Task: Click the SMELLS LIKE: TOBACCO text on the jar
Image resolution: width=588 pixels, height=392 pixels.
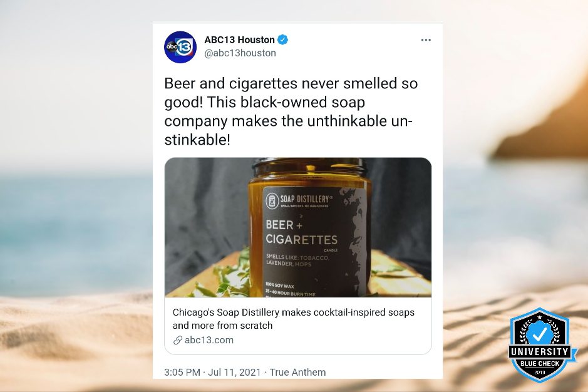Action: point(297,257)
